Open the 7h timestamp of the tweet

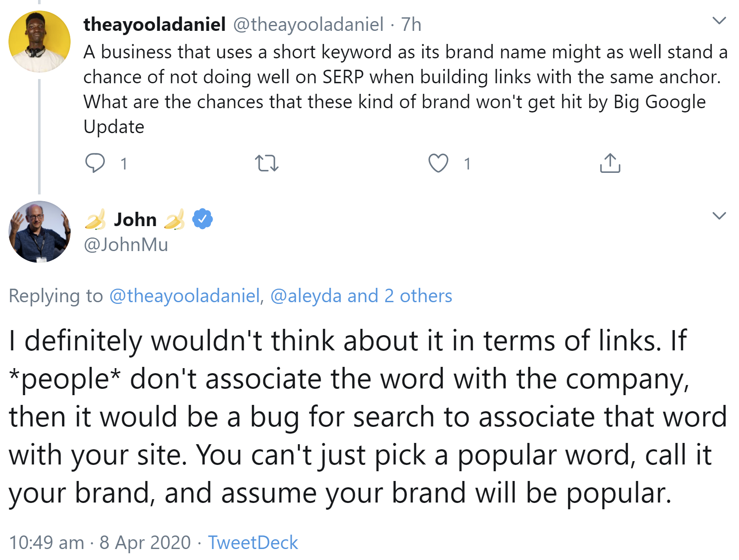(x=411, y=25)
